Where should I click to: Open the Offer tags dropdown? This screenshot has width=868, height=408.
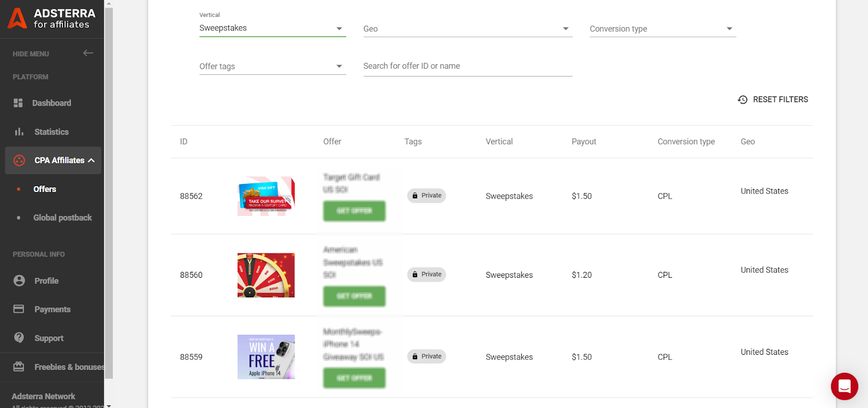[272, 66]
